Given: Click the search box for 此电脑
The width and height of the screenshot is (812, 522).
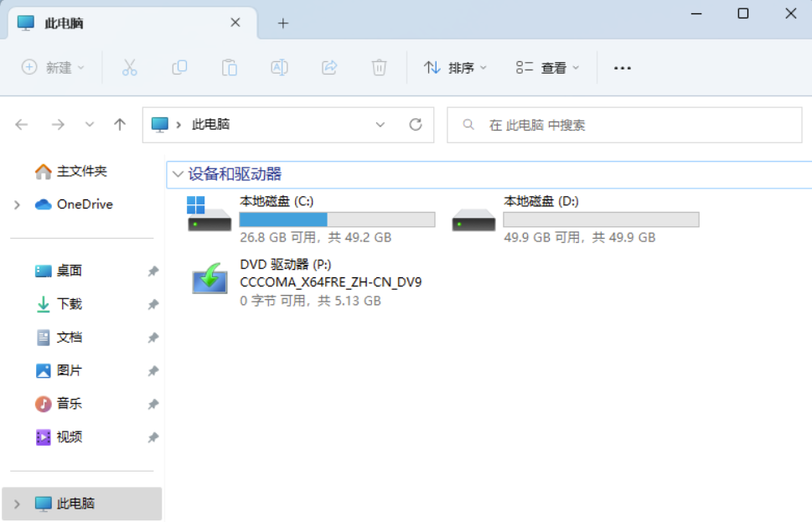Looking at the screenshot, I should pyautogui.click(x=624, y=125).
